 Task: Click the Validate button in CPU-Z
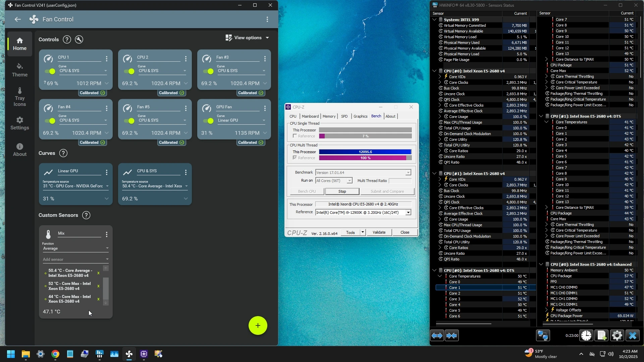(x=379, y=232)
